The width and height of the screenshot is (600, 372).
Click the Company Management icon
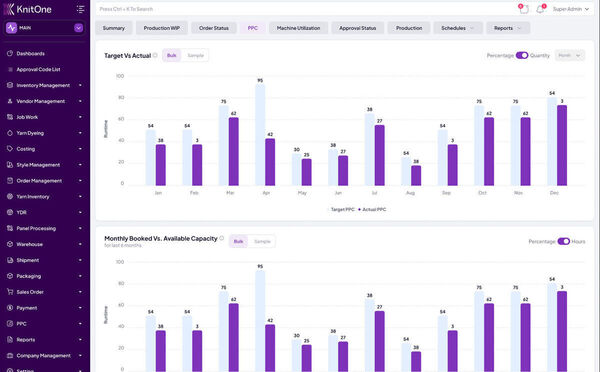point(10,355)
